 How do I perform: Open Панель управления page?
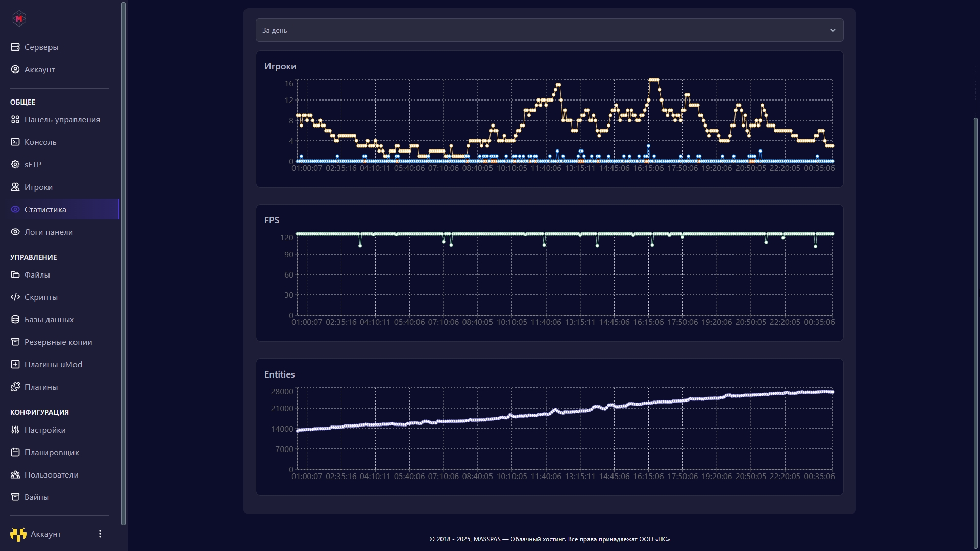click(x=62, y=119)
